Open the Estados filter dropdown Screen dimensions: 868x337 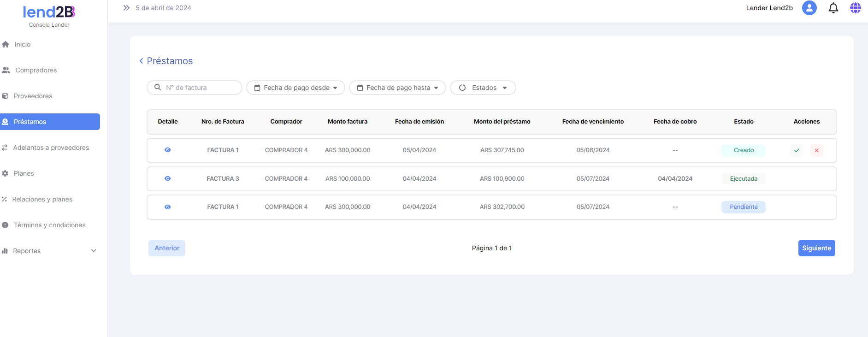tap(483, 88)
